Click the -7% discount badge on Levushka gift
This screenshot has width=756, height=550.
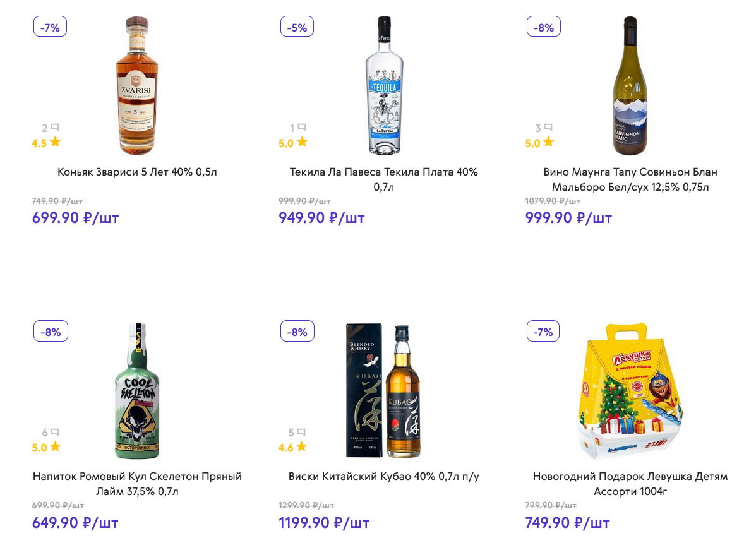[x=543, y=332]
